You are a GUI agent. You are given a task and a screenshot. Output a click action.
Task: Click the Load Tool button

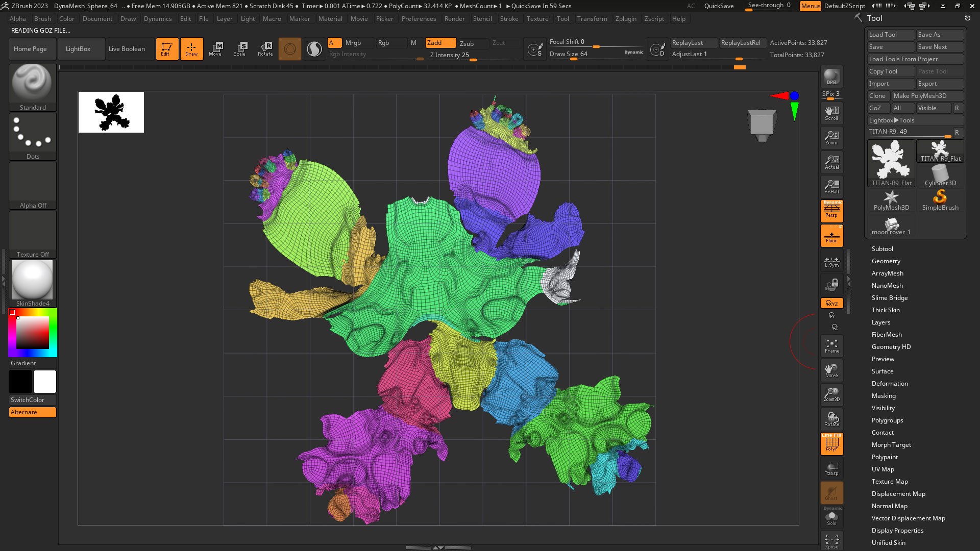click(x=891, y=35)
